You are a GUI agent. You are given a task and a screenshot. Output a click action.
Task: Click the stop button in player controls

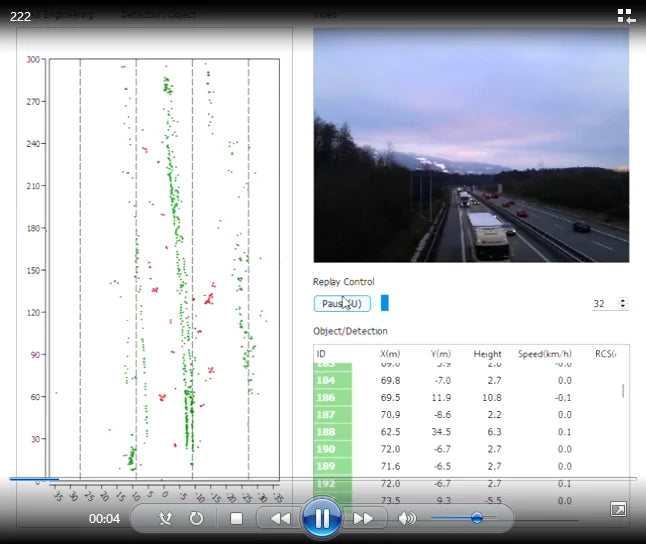click(x=236, y=518)
